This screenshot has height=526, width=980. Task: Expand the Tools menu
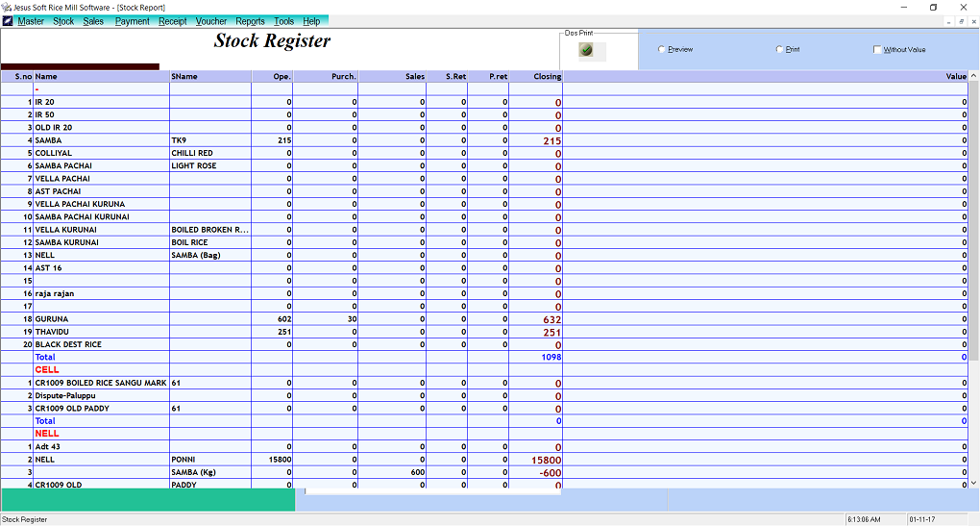[x=283, y=21]
